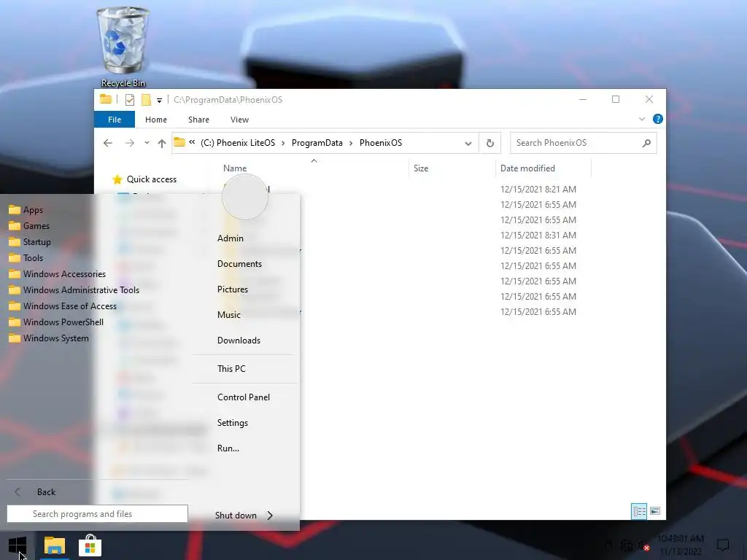Open Music from the Start menu
Screen dimensions: 747x560
point(228,315)
